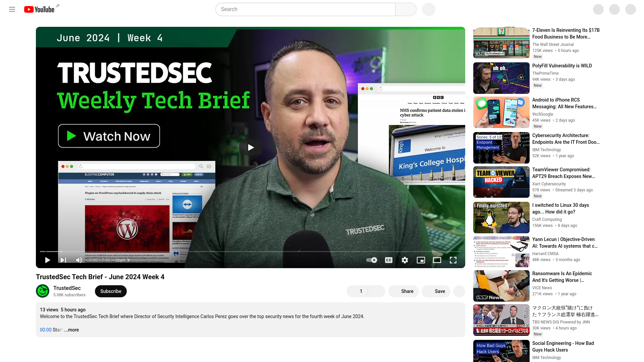Toggle the closed captions (CC) icon
Viewport: 644px width, 362px height.
(x=389, y=260)
